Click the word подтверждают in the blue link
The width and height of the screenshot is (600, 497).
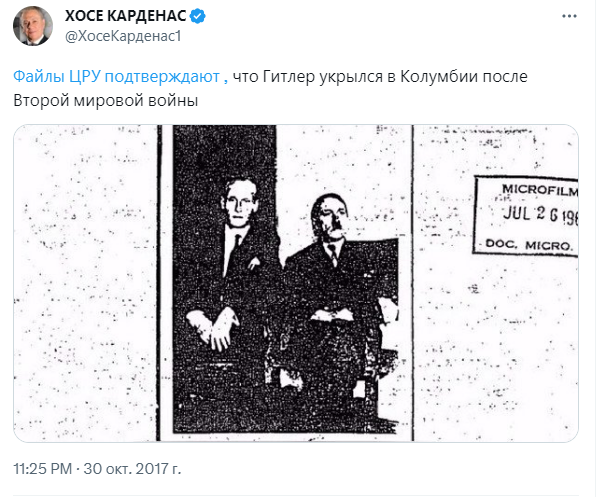point(162,77)
